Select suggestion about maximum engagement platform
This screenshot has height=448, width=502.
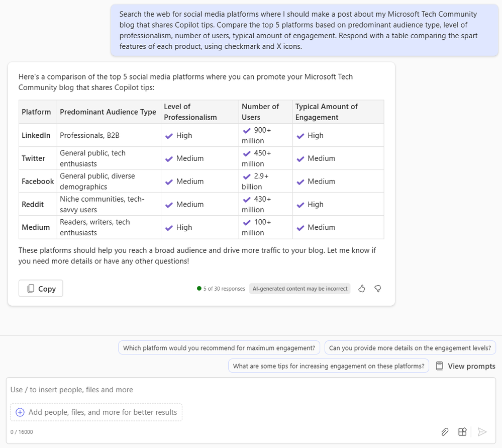(219, 348)
